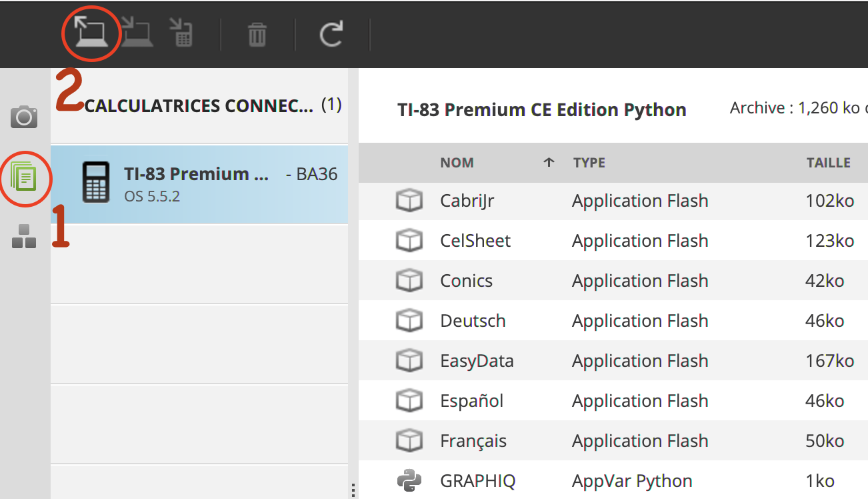Sort by the TAILLE column header
The width and height of the screenshot is (868, 499).
click(829, 163)
